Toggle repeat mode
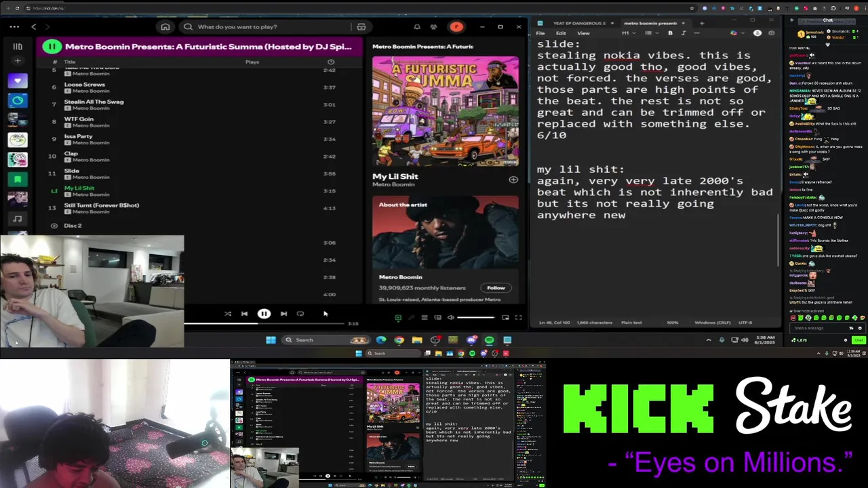868x488 pixels. (x=300, y=314)
